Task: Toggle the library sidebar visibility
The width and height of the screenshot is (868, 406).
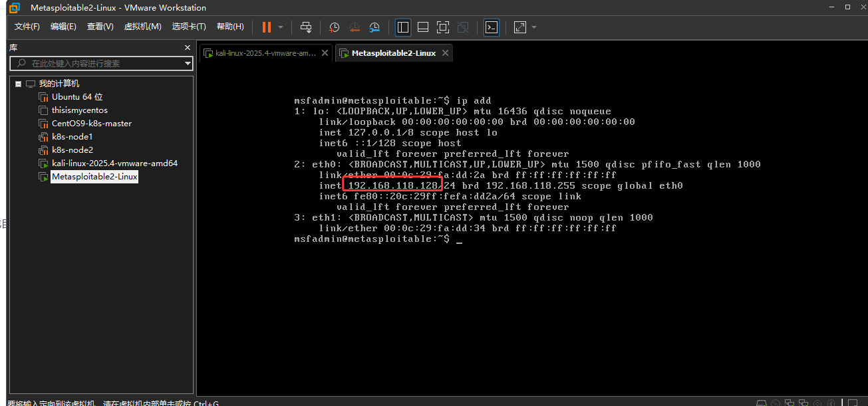Action: (403, 27)
